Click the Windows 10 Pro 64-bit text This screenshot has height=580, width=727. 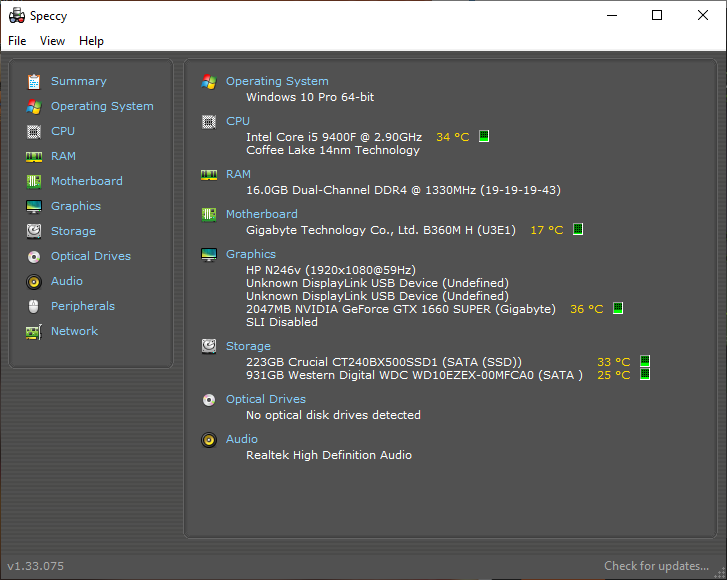click(x=310, y=97)
